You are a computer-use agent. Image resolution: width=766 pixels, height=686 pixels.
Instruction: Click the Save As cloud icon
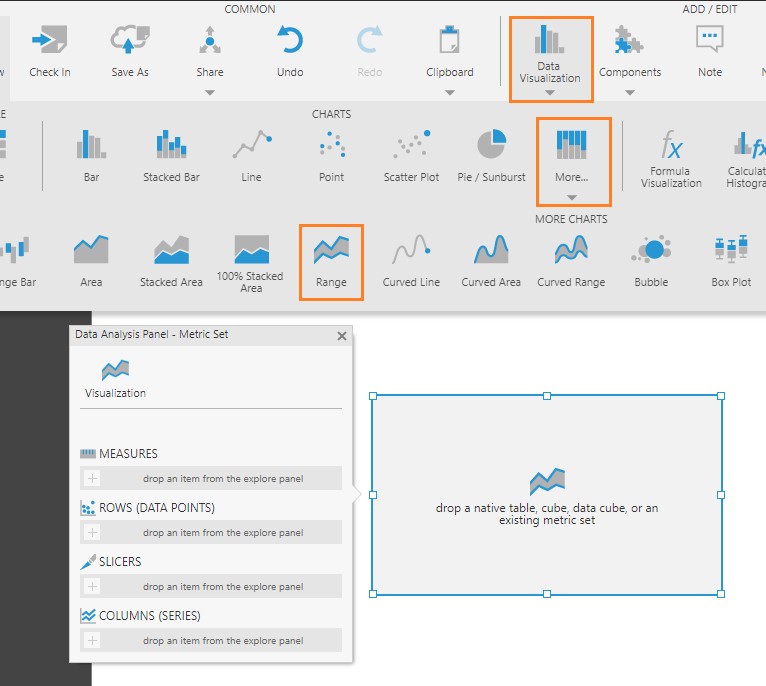click(130, 41)
